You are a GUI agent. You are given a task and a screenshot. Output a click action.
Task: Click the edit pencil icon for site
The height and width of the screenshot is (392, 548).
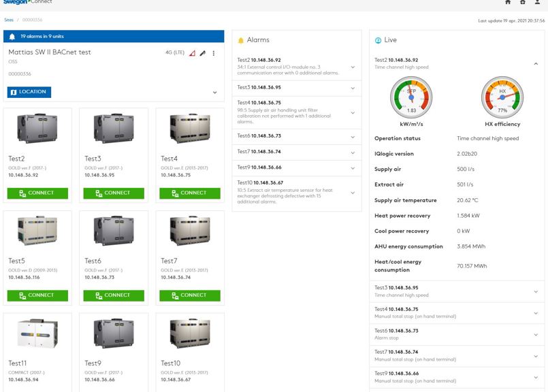click(x=203, y=53)
